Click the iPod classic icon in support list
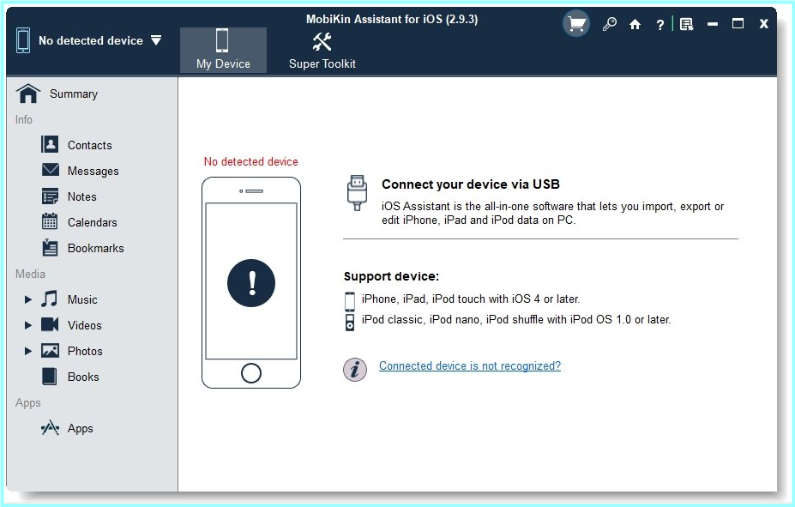The height and width of the screenshot is (507, 795). click(x=350, y=322)
